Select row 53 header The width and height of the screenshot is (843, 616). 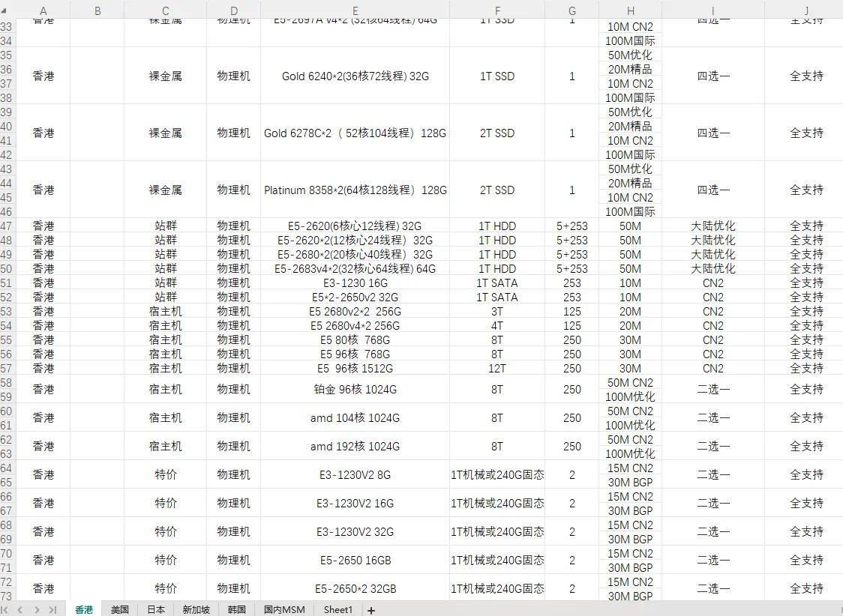(x=7, y=312)
